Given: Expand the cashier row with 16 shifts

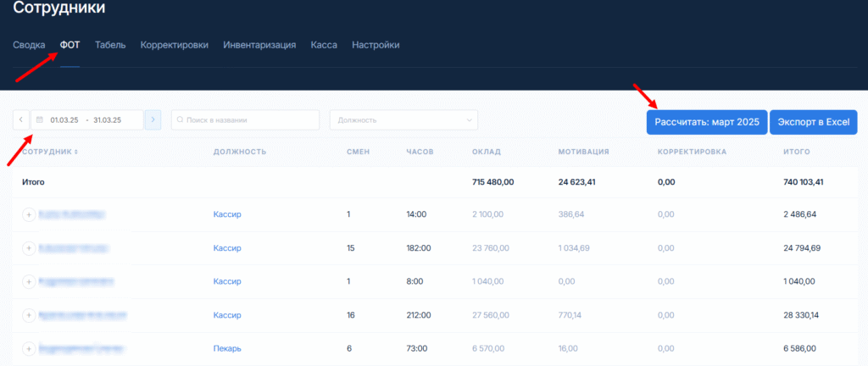Looking at the screenshot, I should tap(28, 315).
